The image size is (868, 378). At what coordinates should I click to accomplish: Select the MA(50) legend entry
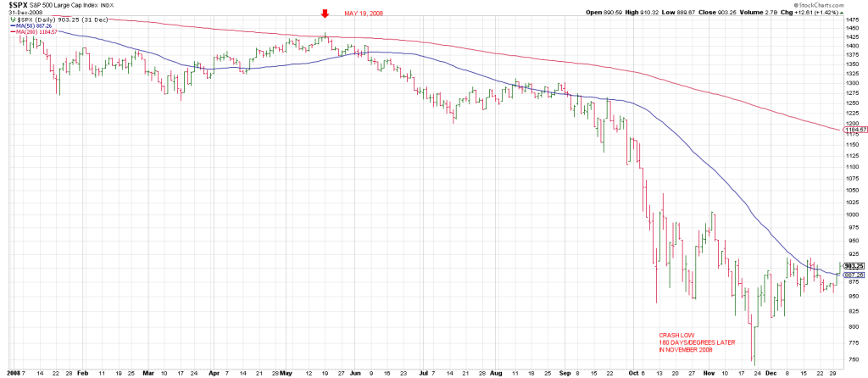click(31, 25)
